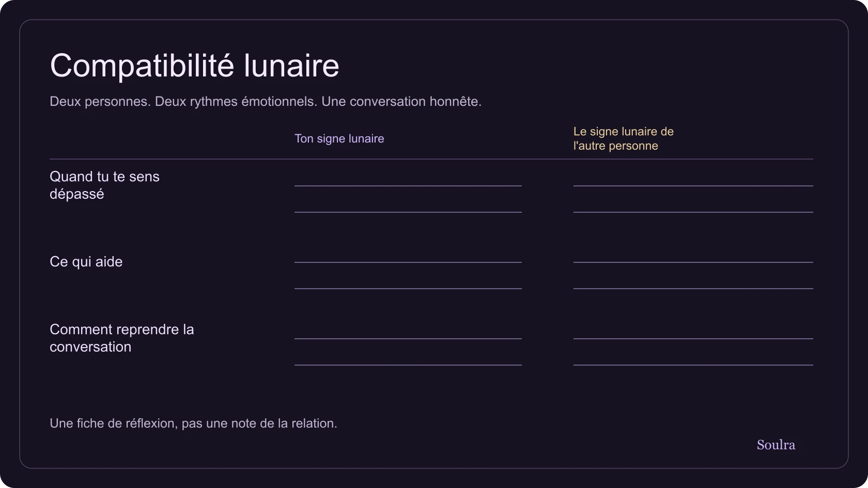Click the Soulra brand name

pos(776,445)
